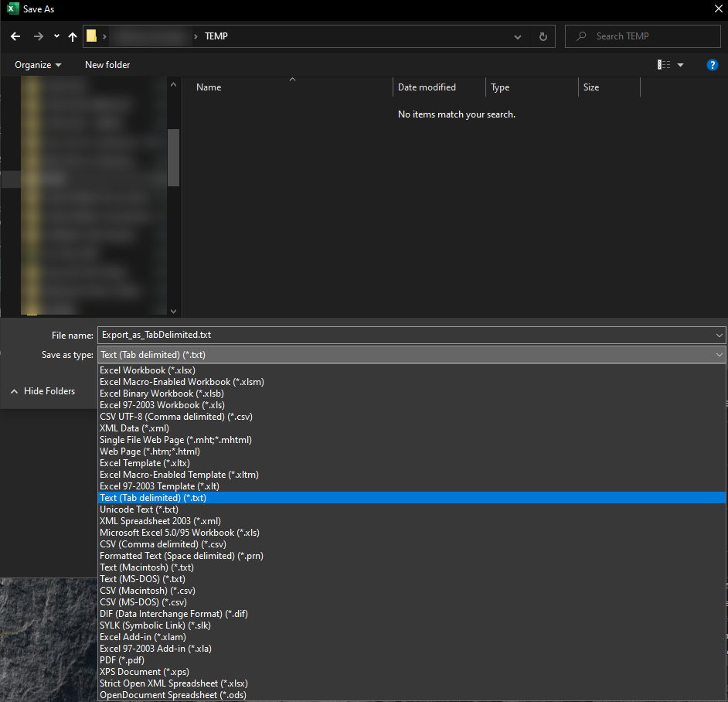
Task: Click the folder icon in address bar
Action: coord(92,36)
